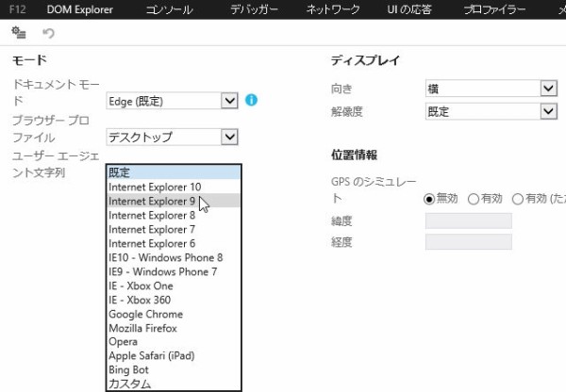Switch to the プロファイラー tab
Image resolution: width=566 pixels, height=392 pixels.
(x=494, y=9)
